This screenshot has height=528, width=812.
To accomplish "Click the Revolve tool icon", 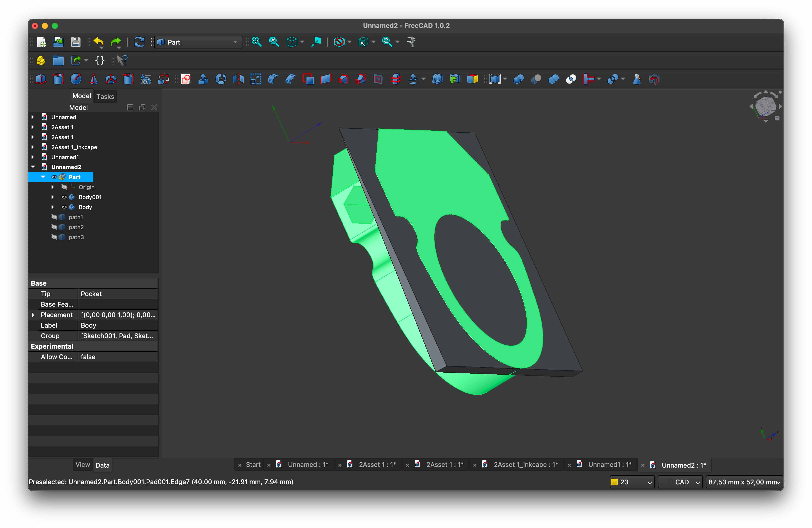I will (221, 79).
